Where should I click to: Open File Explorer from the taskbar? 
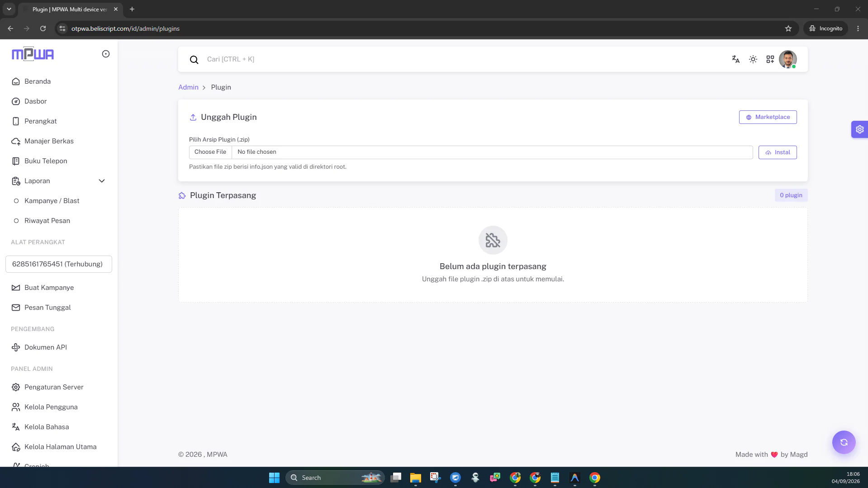415,478
